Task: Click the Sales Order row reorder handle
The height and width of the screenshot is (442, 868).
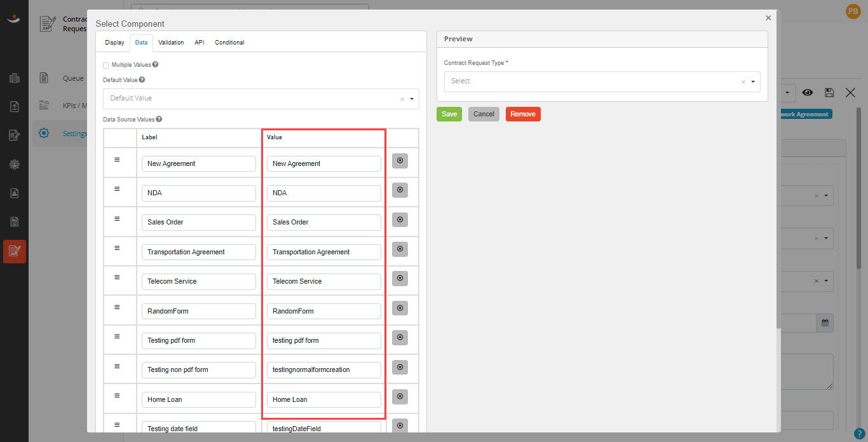Action: coord(117,219)
